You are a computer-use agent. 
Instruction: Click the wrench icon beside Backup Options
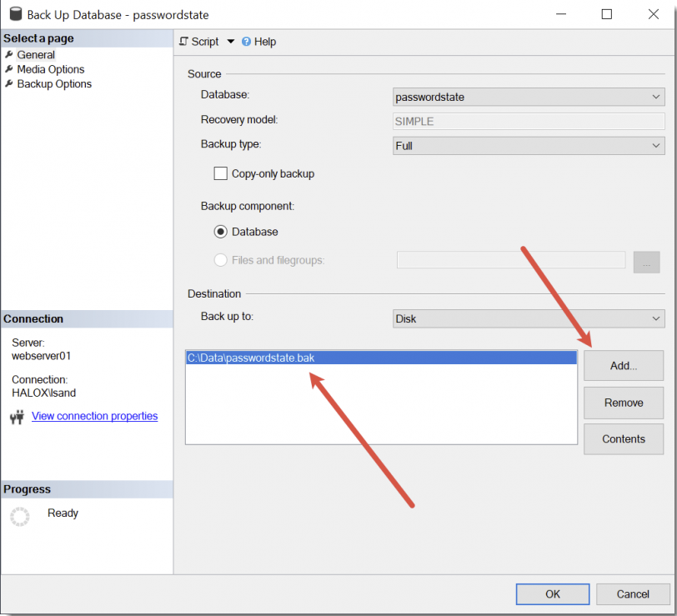pos(9,83)
